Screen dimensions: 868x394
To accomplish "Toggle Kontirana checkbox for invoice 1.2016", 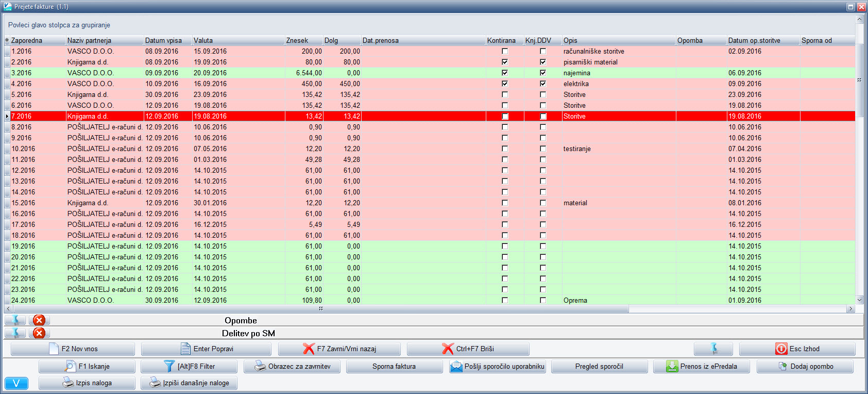I will click(x=505, y=51).
